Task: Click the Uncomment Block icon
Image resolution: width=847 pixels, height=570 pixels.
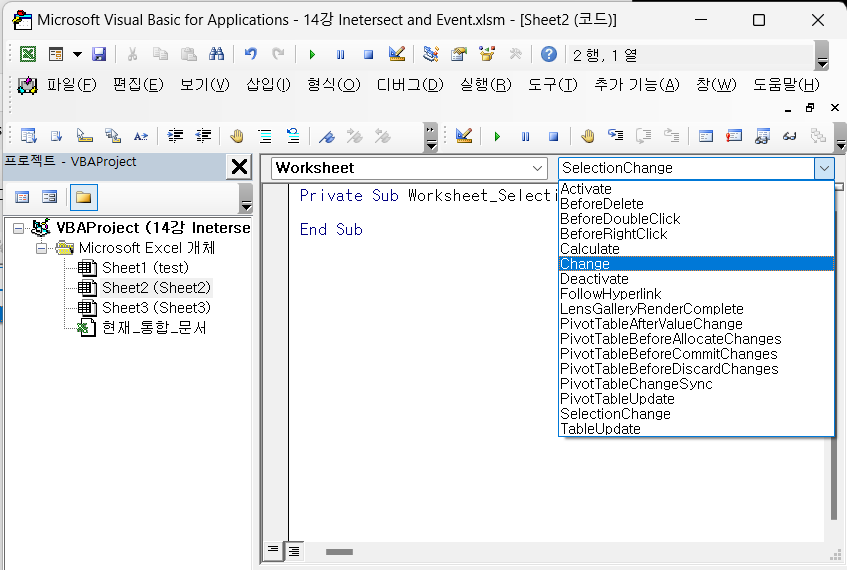Action: (x=293, y=136)
